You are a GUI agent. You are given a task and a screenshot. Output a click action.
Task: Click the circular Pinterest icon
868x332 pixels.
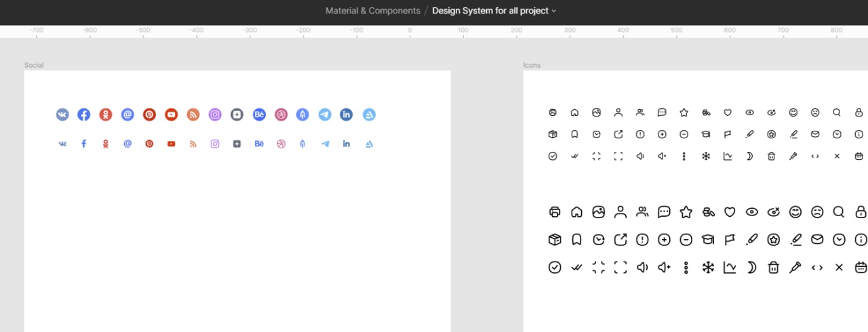coord(149,115)
